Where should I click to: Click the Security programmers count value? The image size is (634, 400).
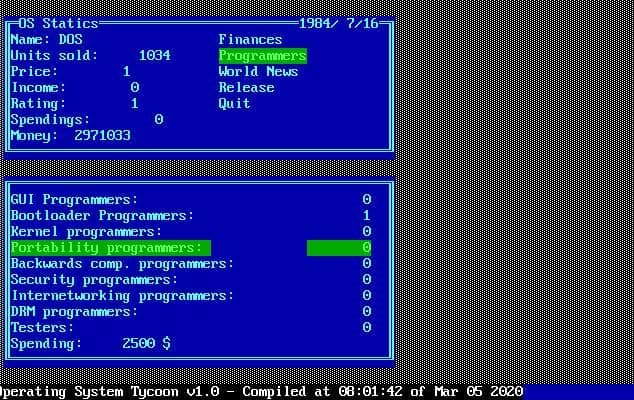(x=366, y=279)
